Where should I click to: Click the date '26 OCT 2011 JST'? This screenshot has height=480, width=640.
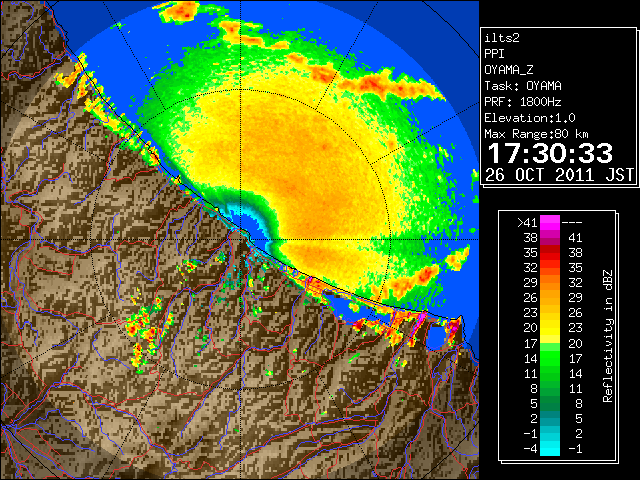click(x=559, y=175)
